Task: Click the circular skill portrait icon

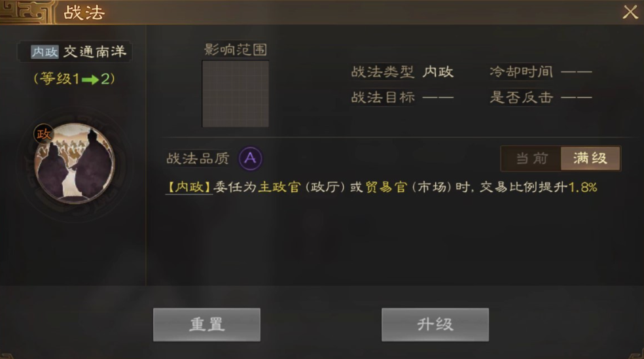Action: (75, 163)
